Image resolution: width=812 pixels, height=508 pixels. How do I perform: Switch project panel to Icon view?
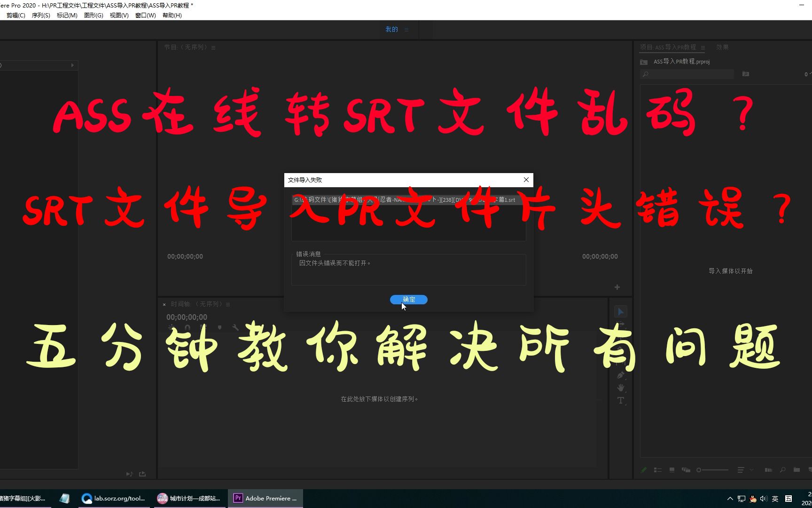(x=672, y=470)
